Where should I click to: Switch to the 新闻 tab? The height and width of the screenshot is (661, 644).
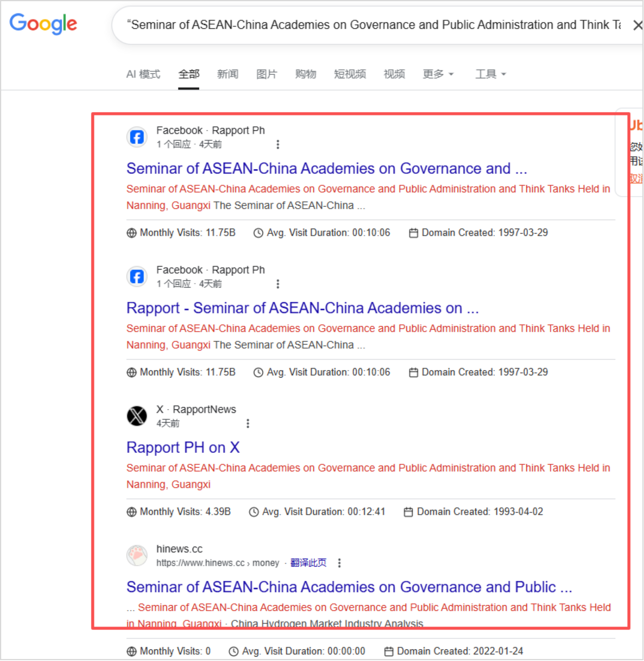228,74
